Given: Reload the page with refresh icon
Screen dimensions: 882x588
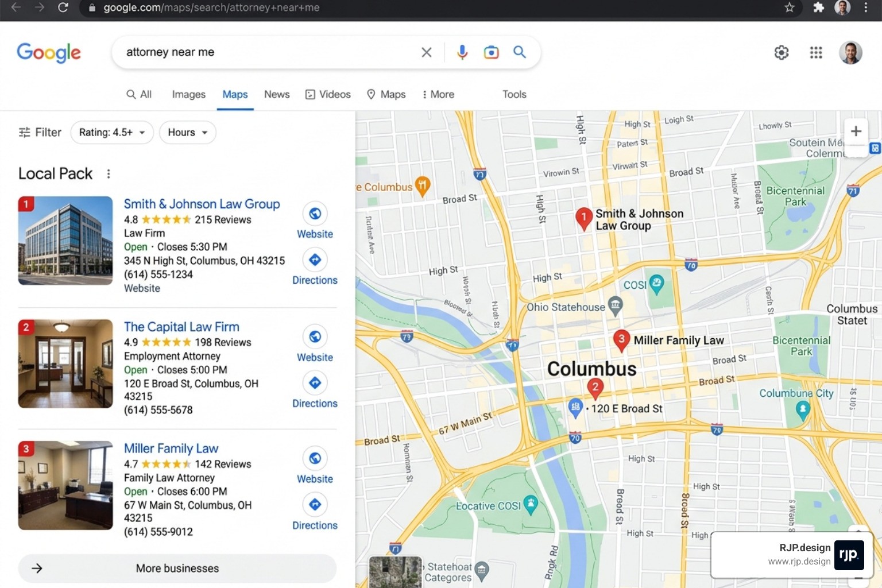Looking at the screenshot, I should 63,7.
